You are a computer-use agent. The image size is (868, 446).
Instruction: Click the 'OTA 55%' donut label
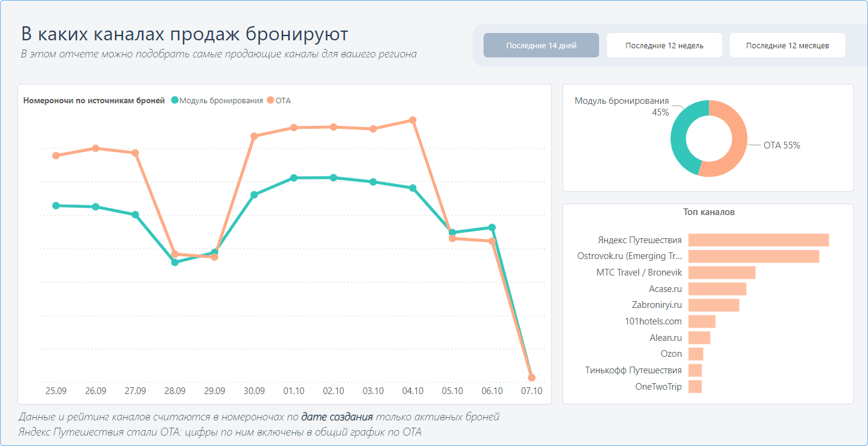[x=782, y=145]
